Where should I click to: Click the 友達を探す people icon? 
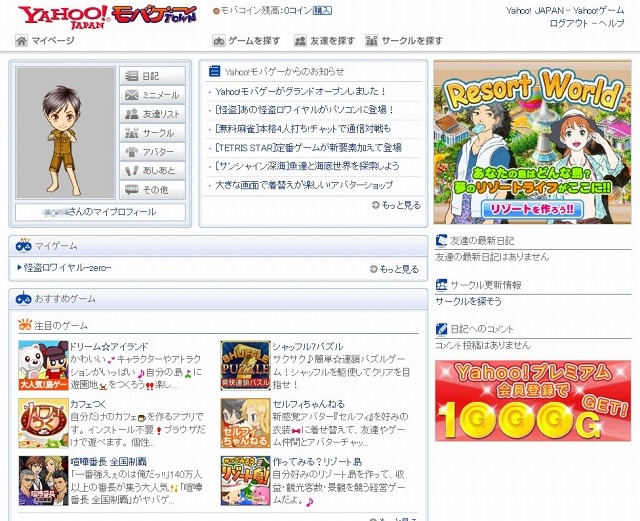[x=300, y=40]
